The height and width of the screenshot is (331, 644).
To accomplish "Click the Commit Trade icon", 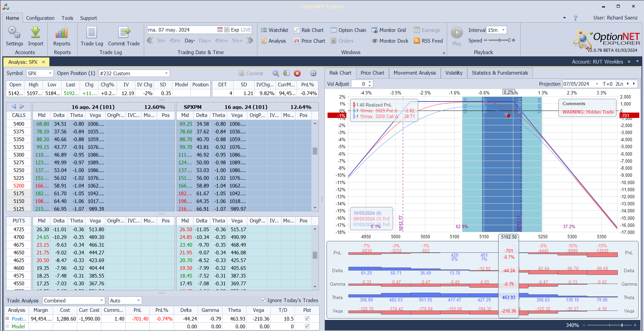I will 124,33.
